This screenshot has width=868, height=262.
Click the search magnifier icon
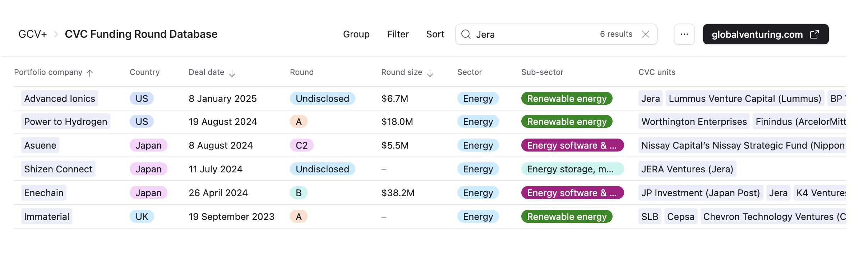click(466, 34)
